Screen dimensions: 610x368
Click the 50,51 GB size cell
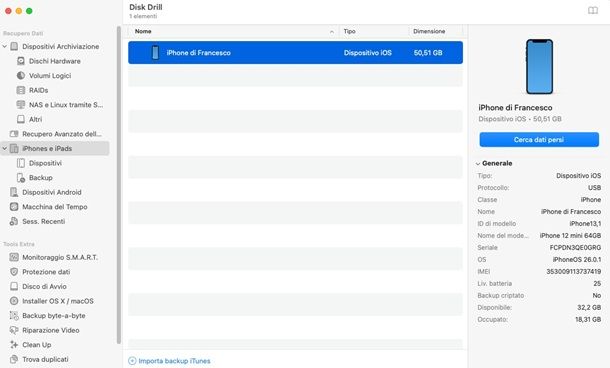[x=428, y=53]
